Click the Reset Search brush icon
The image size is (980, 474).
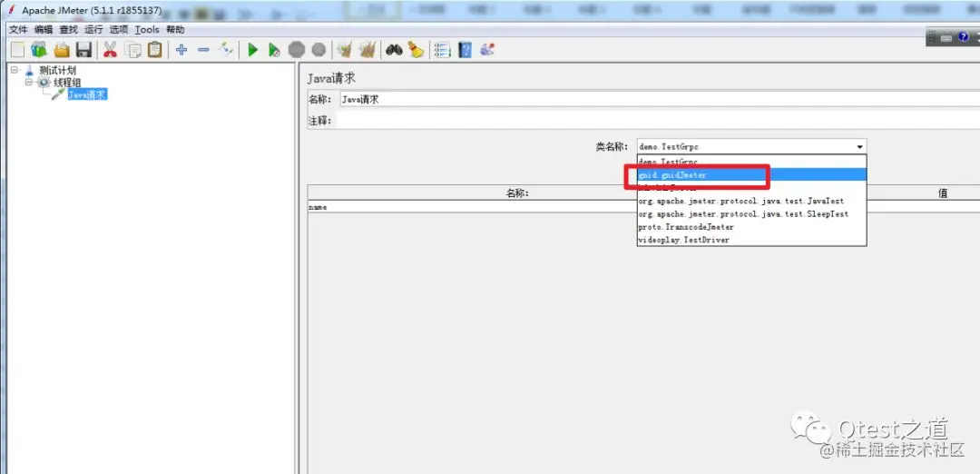coord(416,49)
